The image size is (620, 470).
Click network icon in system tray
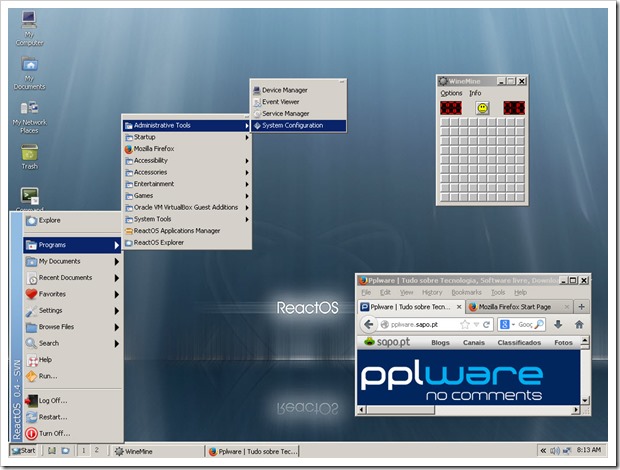pyautogui.click(x=567, y=450)
